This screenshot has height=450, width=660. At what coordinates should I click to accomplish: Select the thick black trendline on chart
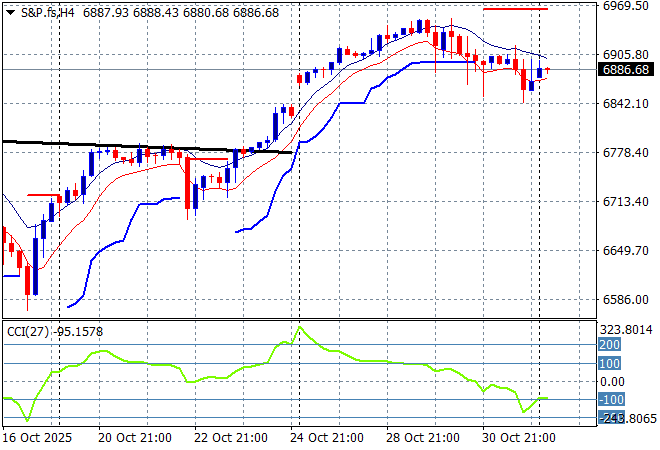147,146
